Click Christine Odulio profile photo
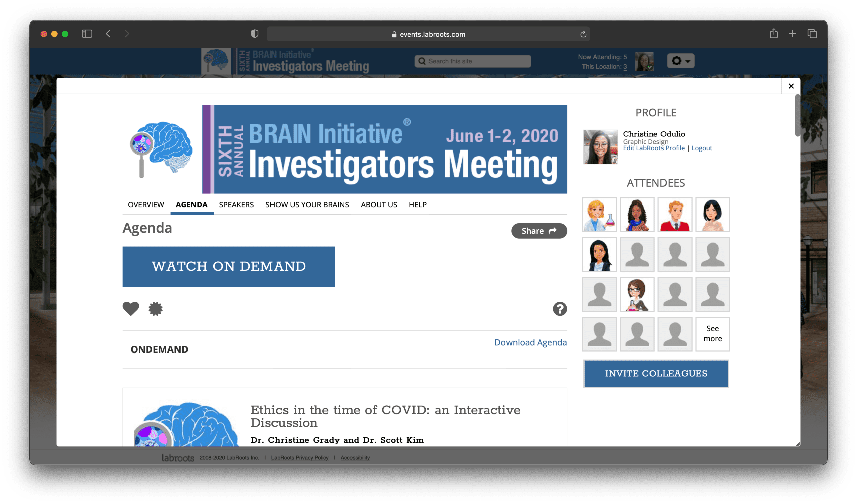Image resolution: width=857 pixels, height=504 pixels. click(x=600, y=146)
